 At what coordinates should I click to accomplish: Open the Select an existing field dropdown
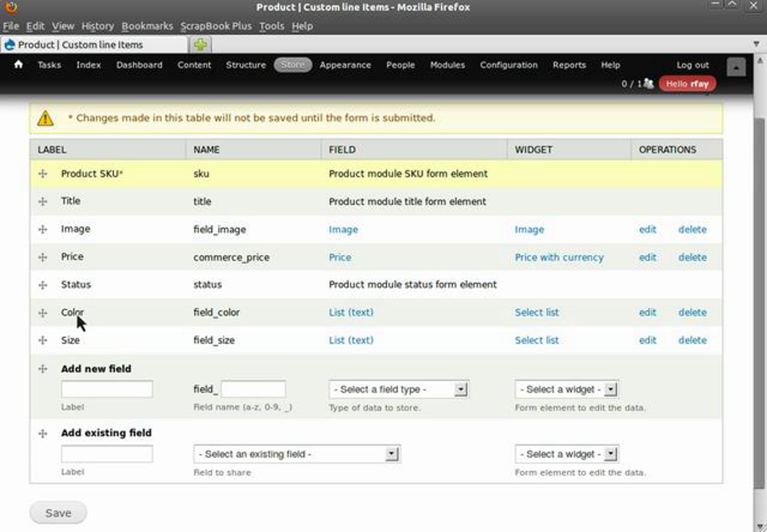(297, 454)
